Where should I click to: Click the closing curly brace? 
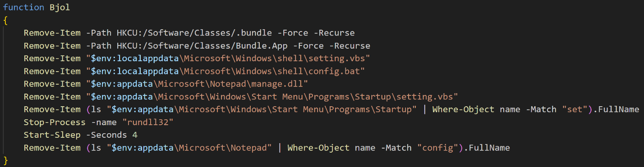tap(5, 161)
